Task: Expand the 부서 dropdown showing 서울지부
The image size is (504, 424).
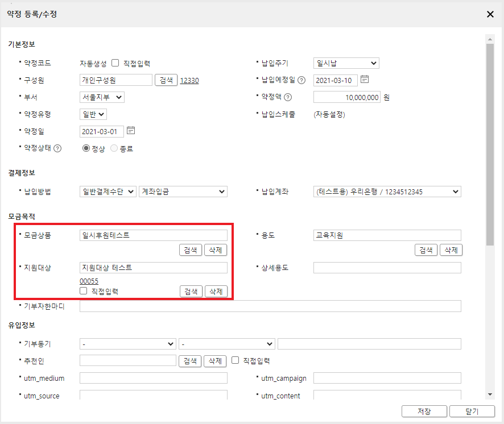Action: click(x=102, y=97)
